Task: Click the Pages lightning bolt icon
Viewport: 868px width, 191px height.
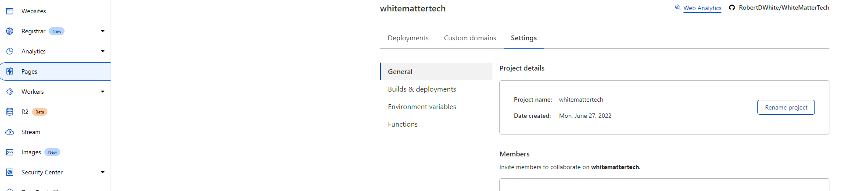Action: tap(10, 71)
